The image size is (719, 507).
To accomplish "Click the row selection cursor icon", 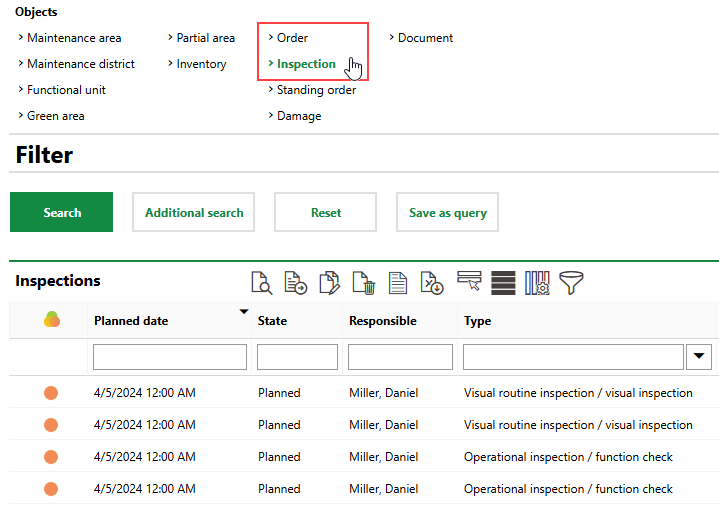I will pos(469,282).
